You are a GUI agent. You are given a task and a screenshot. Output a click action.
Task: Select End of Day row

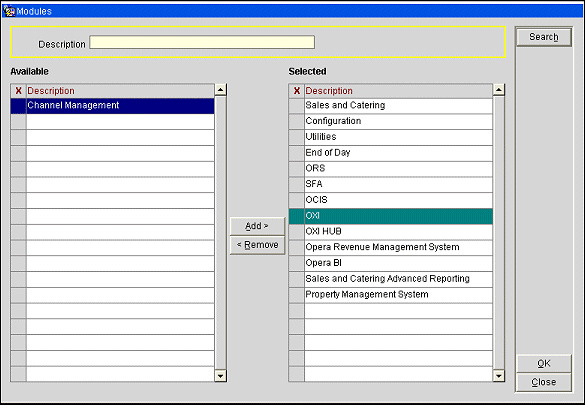398,153
